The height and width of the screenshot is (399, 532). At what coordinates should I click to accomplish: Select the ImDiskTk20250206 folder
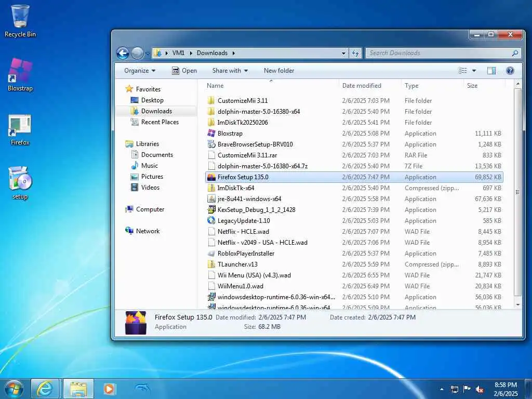(243, 123)
